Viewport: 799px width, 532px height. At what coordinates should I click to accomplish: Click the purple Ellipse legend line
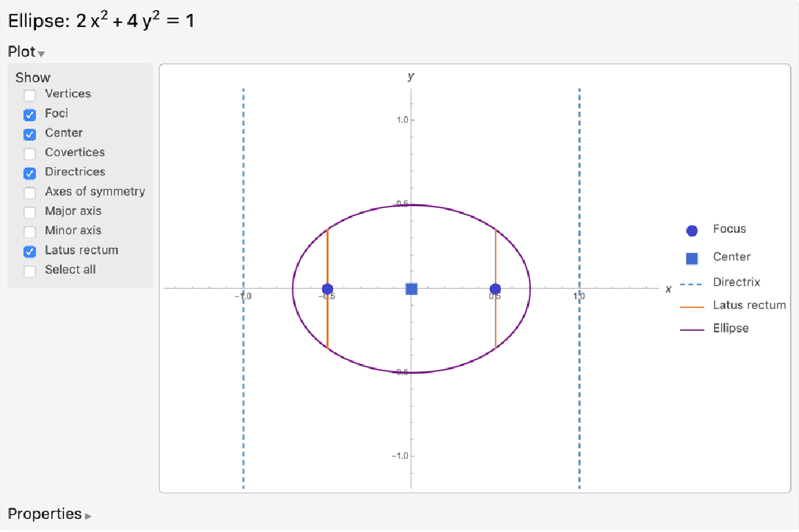(x=692, y=330)
